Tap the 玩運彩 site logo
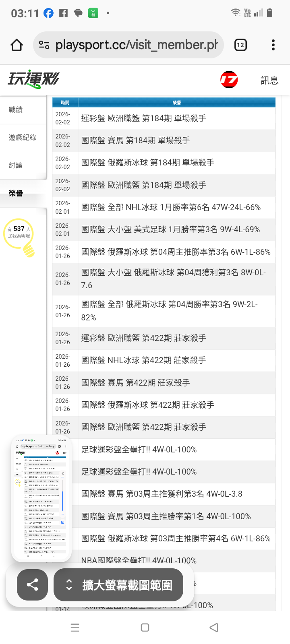 tap(34, 79)
